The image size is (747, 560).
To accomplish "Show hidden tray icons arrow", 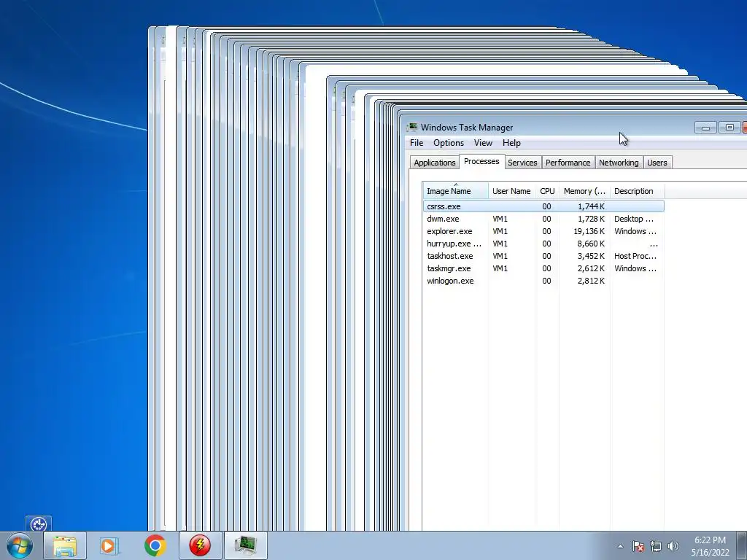I will [620, 546].
